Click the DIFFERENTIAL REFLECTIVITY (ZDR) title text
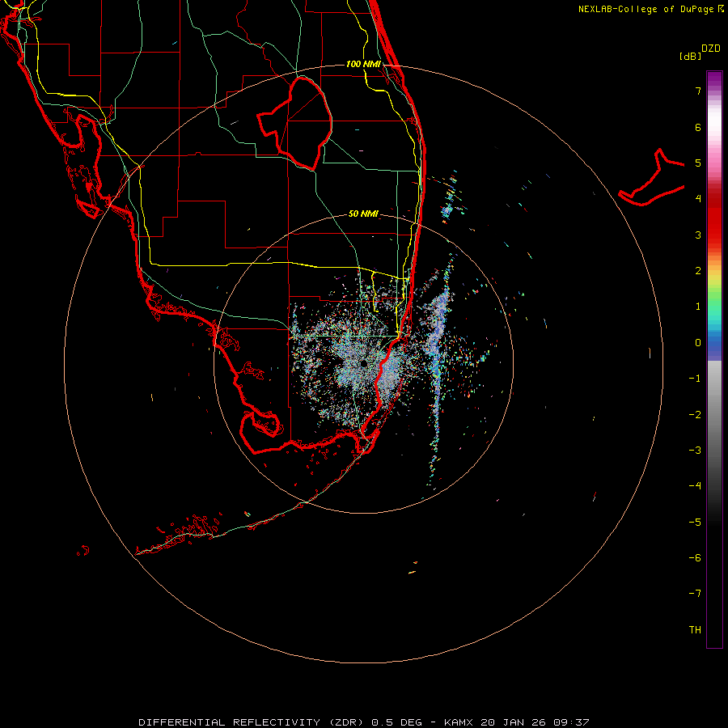The height and width of the screenshot is (728, 728). point(252,722)
